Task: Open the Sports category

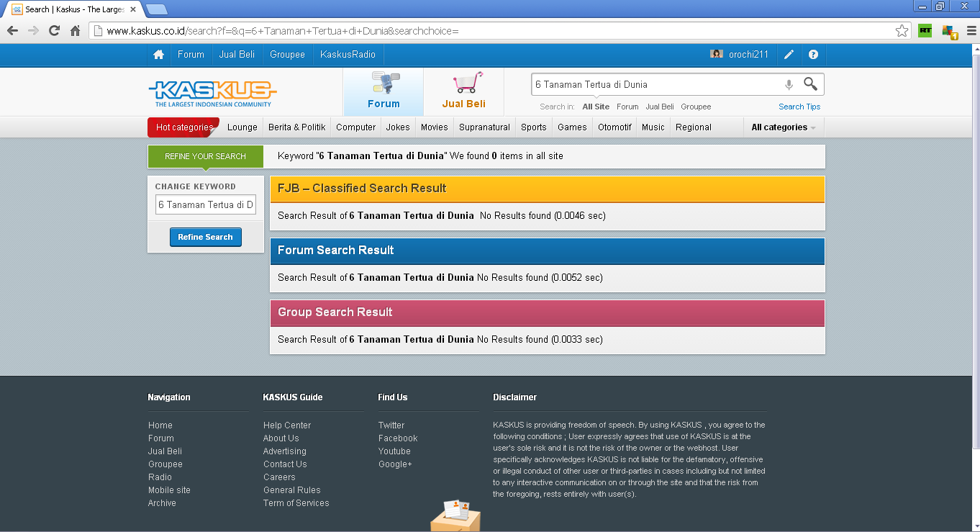Action: tap(534, 127)
